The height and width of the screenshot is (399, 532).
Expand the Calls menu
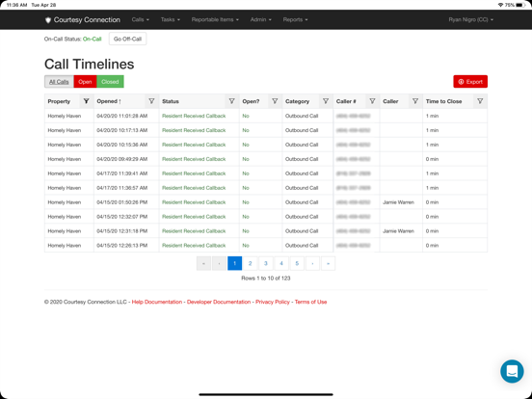point(141,19)
